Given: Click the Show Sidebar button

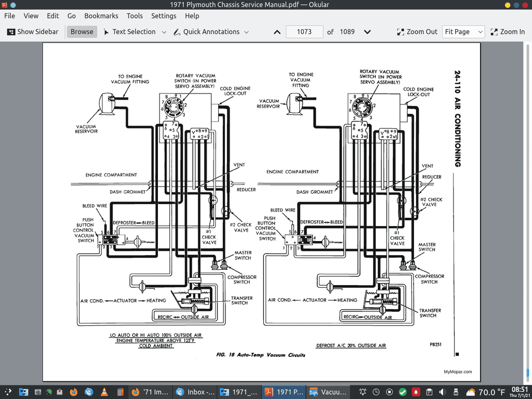Looking at the screenshot, I should coord(33,32).
